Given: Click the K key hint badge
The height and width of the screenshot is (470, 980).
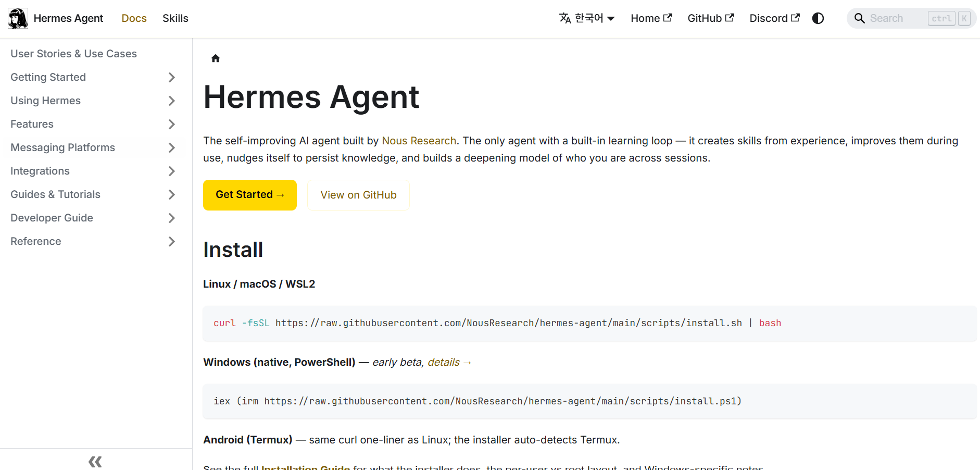Looking at the screenshot, I should click(964, 18).
